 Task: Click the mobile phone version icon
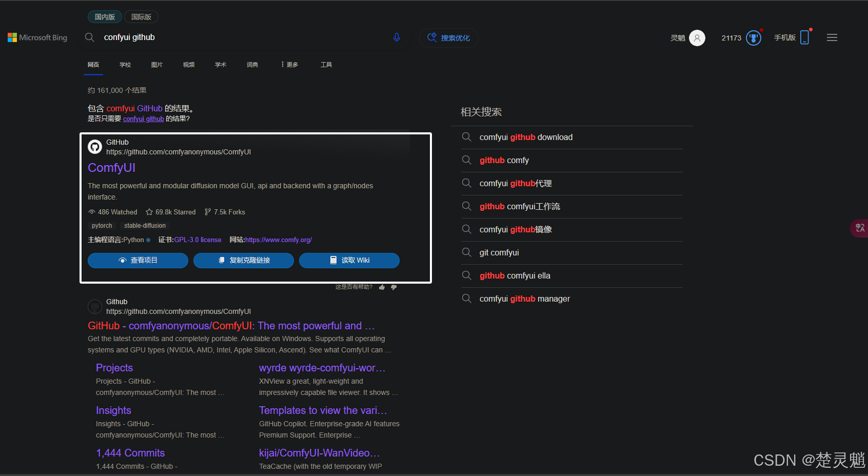pos(804,37)
